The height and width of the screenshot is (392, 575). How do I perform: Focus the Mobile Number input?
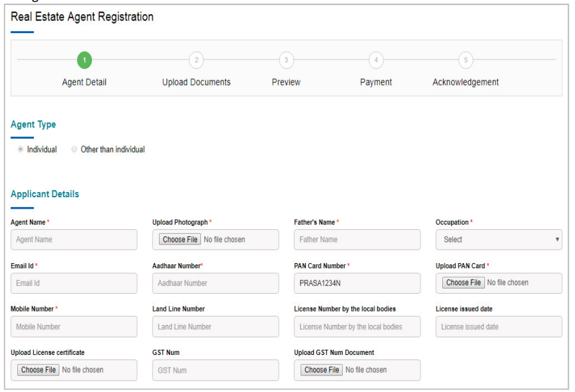point(74,326)
